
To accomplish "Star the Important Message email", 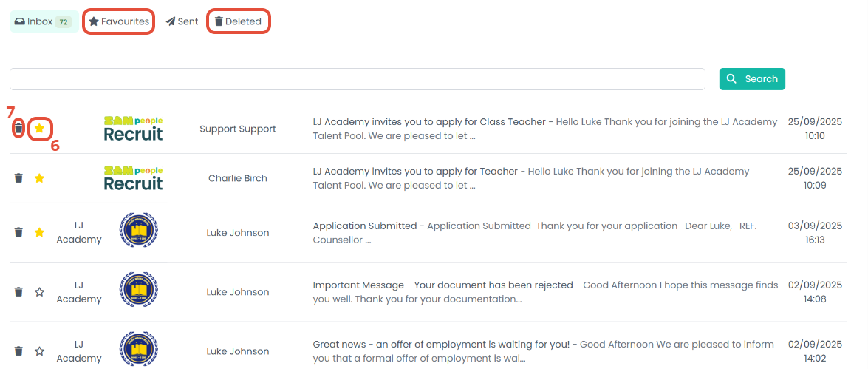I will point(40,292).
